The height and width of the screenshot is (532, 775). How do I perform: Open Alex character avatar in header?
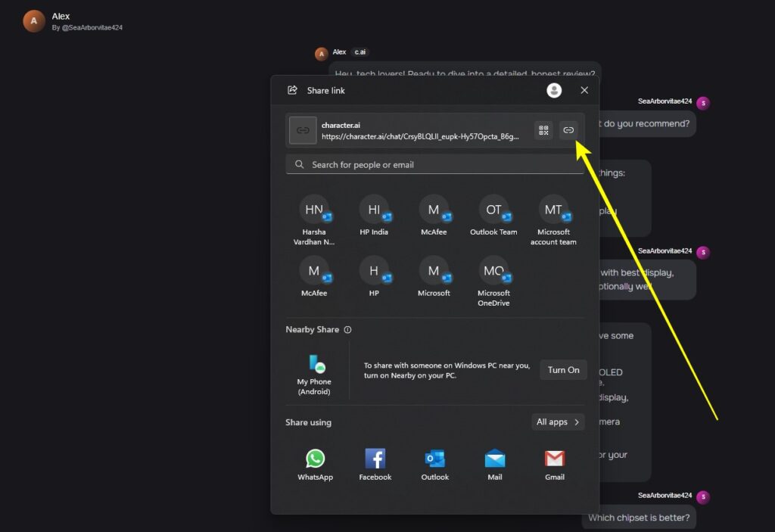(x=33, y=21)
